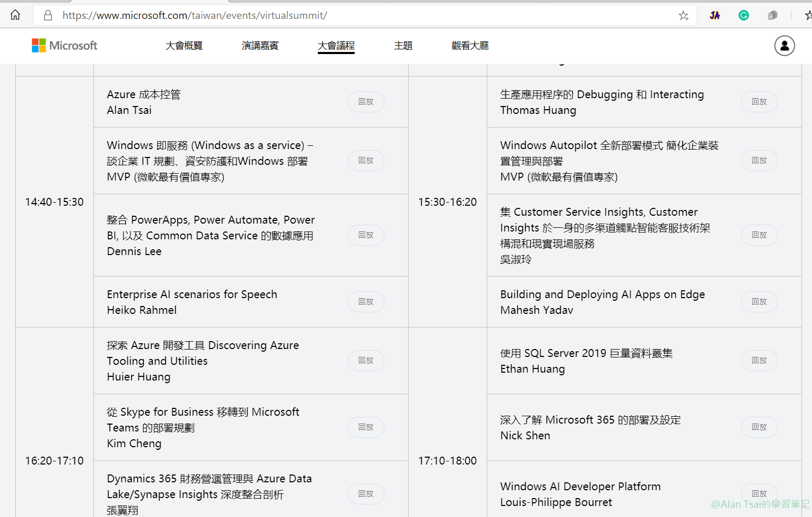Select the speaker name Ethan Huang
This screenshot has width=812, height=517.
click(x=532, y=369)
